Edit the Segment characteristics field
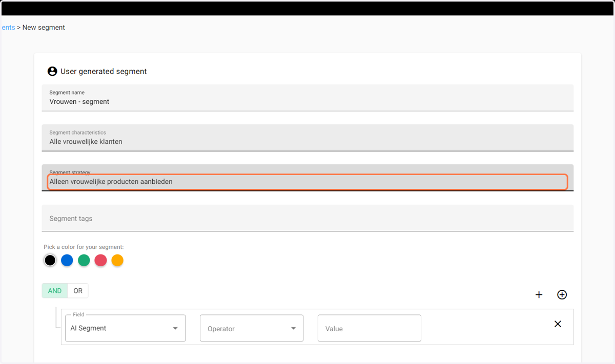This screenshot has height=364, width=615. coord(307,138)
